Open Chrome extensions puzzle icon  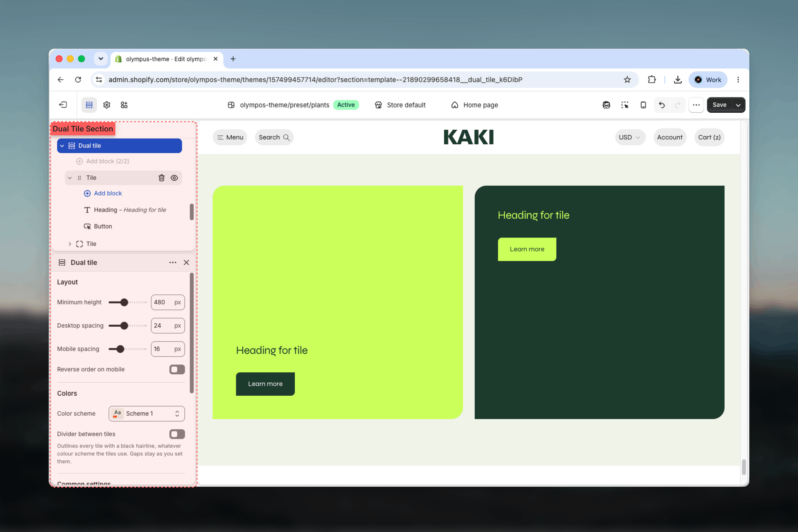(x=652, y=80)
